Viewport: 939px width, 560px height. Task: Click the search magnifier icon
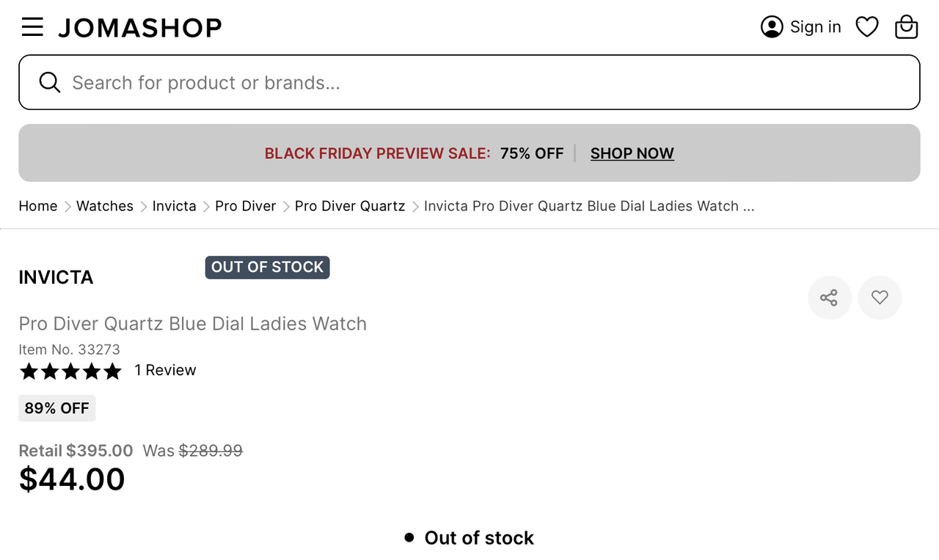point(50,82)
